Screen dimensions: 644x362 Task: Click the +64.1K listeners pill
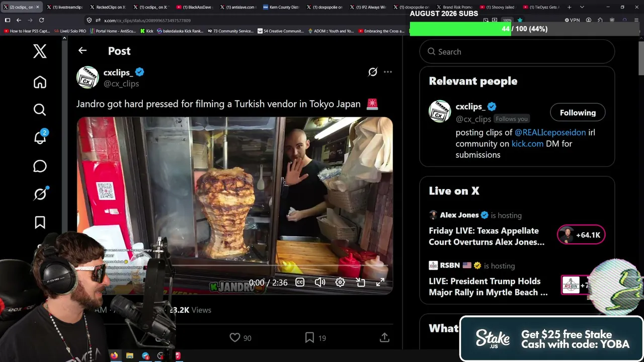click(581, 235)
